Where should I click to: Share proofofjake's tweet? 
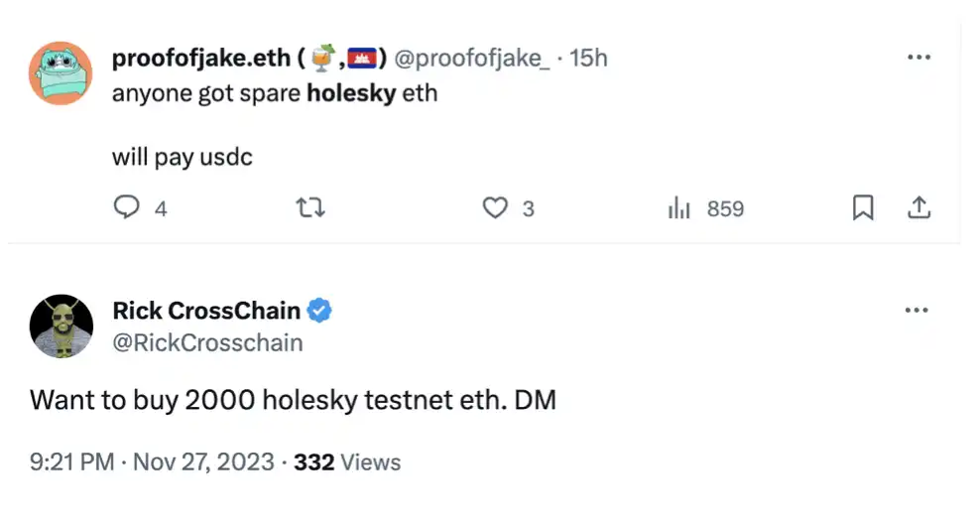click(x=919, y=208)
